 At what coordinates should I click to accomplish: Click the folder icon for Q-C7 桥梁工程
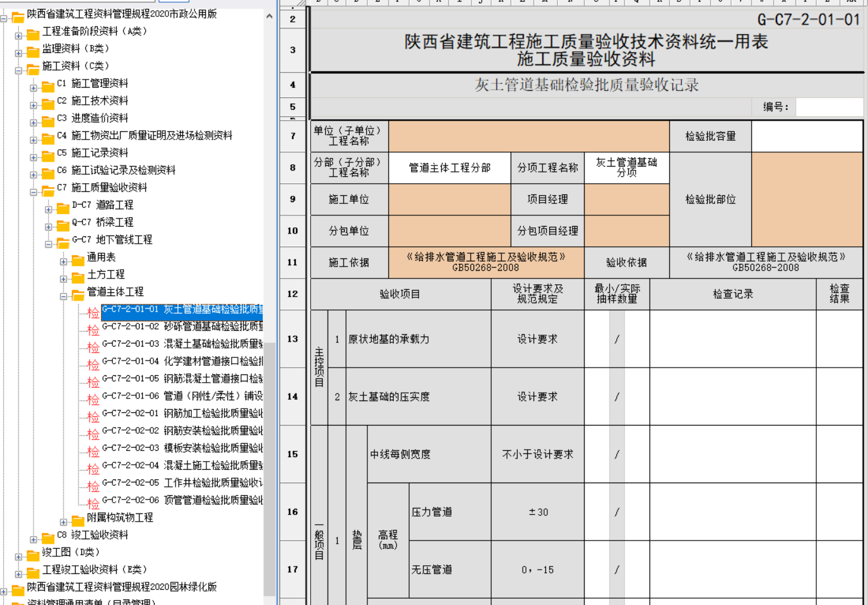pos(63,224)
